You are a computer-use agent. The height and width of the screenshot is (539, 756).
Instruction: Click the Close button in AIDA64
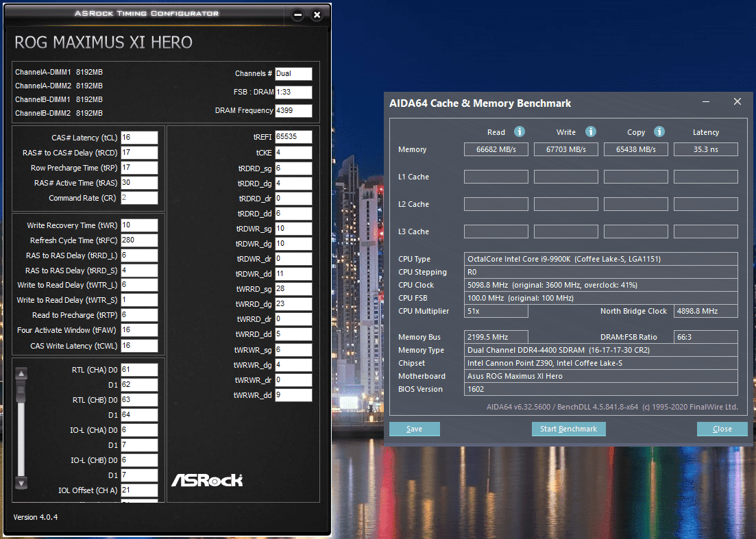722,429
